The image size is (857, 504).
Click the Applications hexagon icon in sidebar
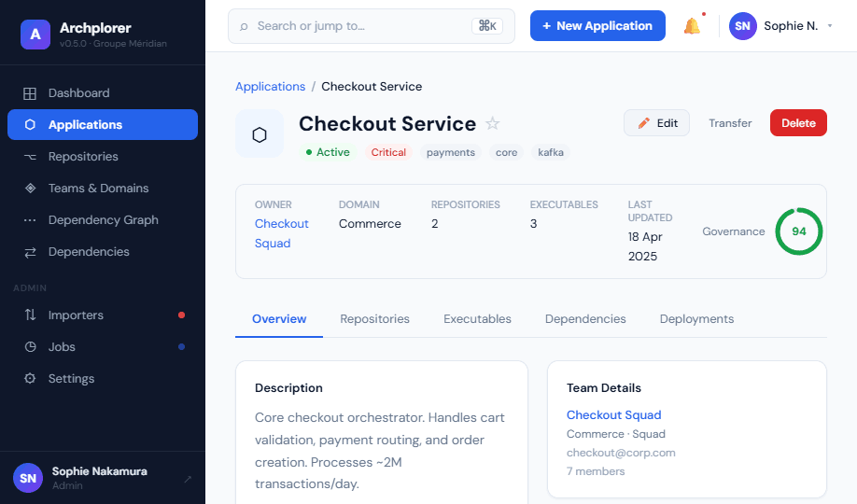click(30, 125)
